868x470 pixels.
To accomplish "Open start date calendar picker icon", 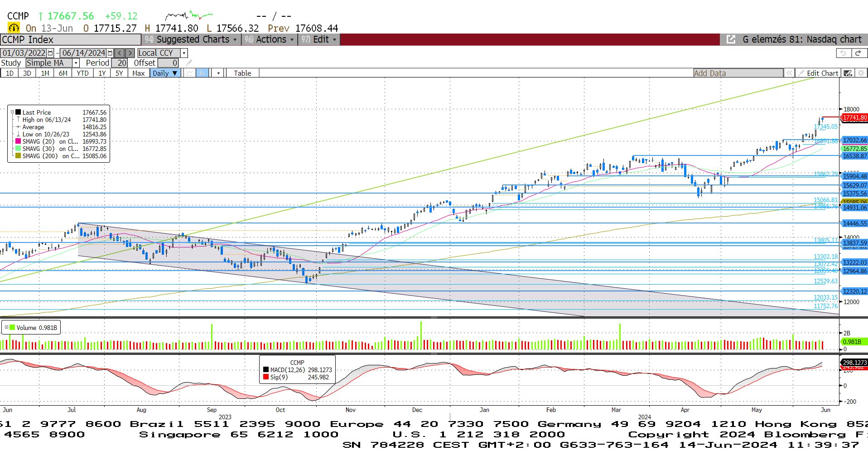I will pyautogui.click(x=50, y=53).
